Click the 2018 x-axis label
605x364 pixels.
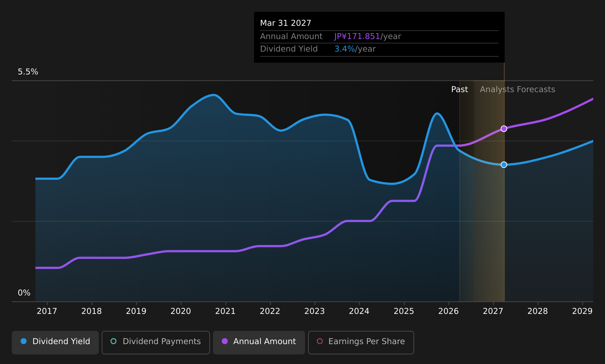[x=91, y=311]
